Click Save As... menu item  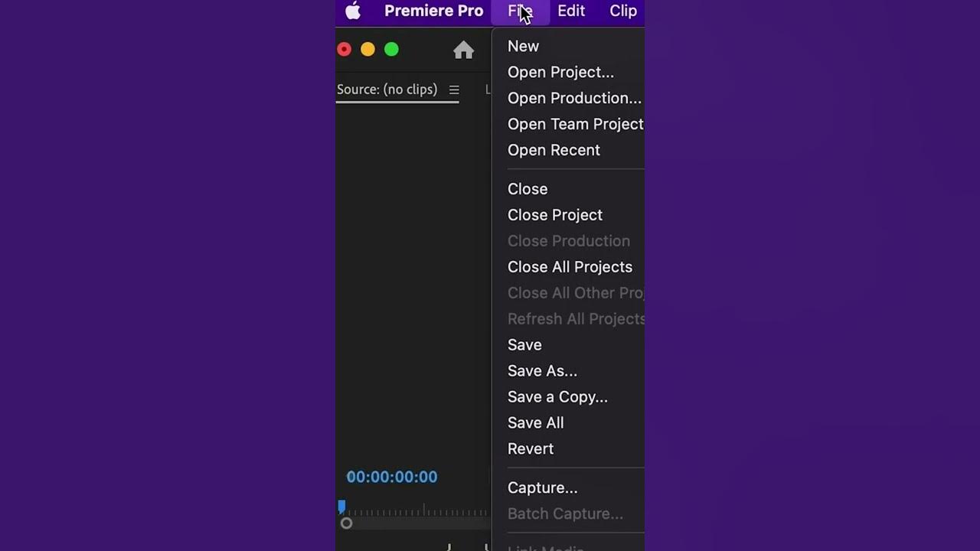pos(542,371)
